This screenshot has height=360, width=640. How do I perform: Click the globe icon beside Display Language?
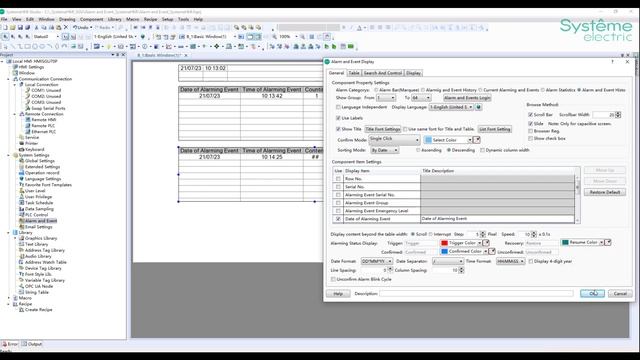478,107
